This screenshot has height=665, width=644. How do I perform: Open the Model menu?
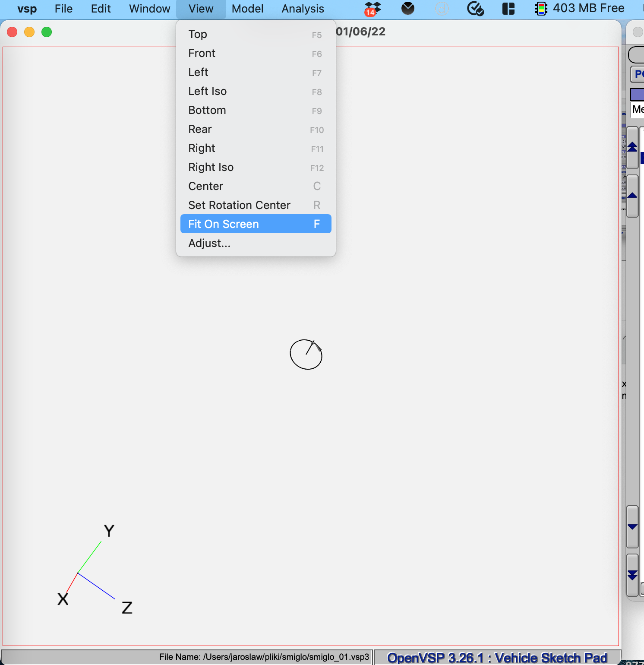247,9
